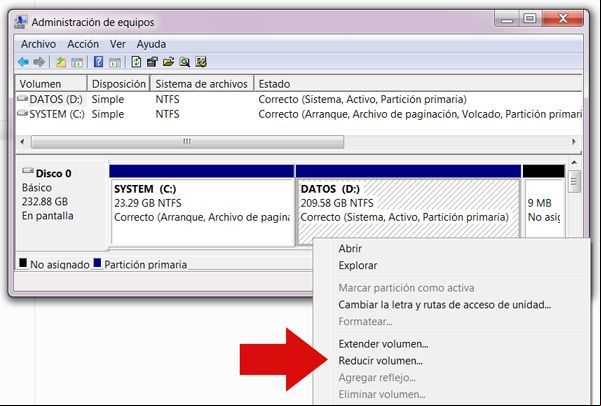Click the Disco 0 disk icon

click(28, 171)
